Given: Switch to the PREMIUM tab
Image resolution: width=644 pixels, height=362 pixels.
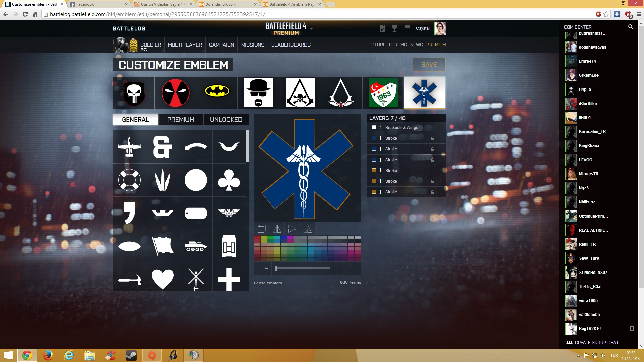Looking at the screenshot, I should pyautogui.click(x=180, y=119).
